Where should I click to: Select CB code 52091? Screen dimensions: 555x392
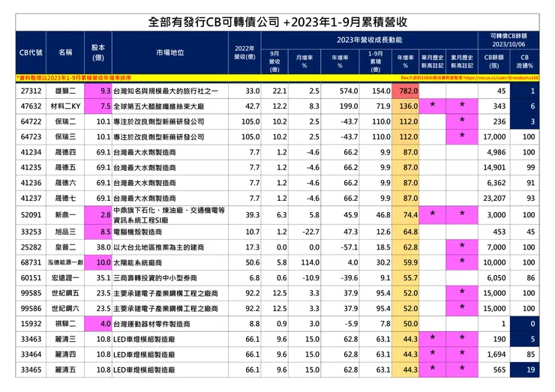tap(31, 215)
